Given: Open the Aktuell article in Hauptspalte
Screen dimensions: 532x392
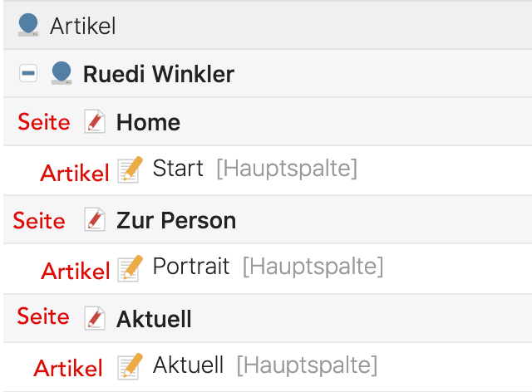Looking at the screenshot, I should [x=188, y=365].
